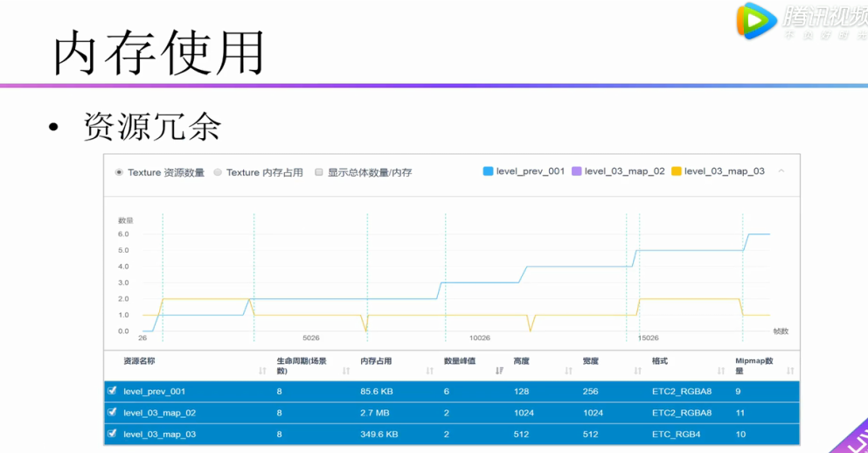Click the 85.6 KB memory value
This screenshot has width=868, height=453.
pyautogui.click(x=377, y=392)
